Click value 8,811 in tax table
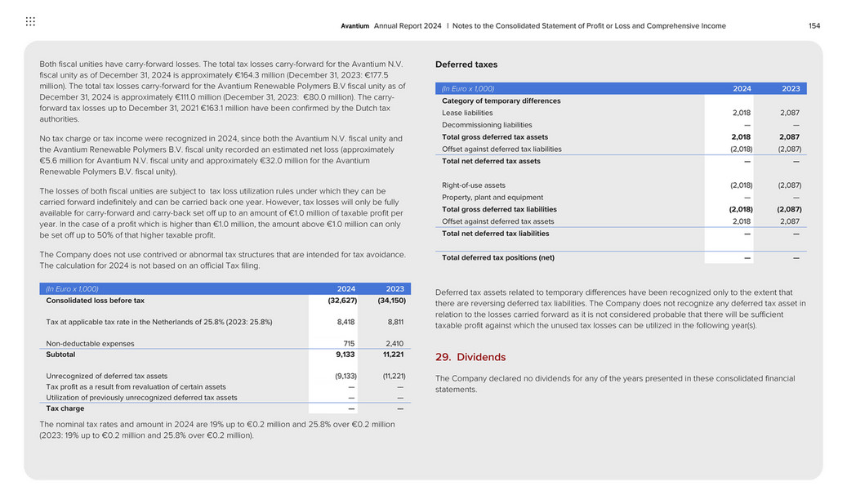This screenshot has width=847, height=504. [395, 322]
